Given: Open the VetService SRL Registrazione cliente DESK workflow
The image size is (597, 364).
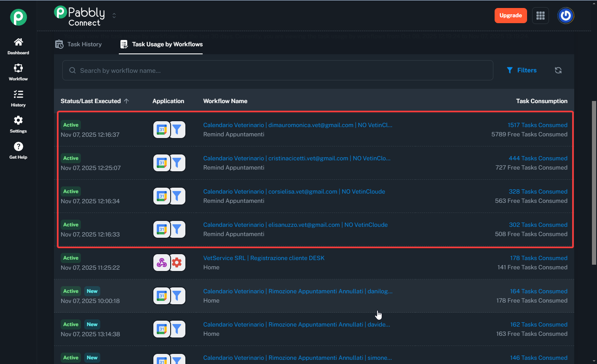Looking at the screenshot, I should (264, 258).
